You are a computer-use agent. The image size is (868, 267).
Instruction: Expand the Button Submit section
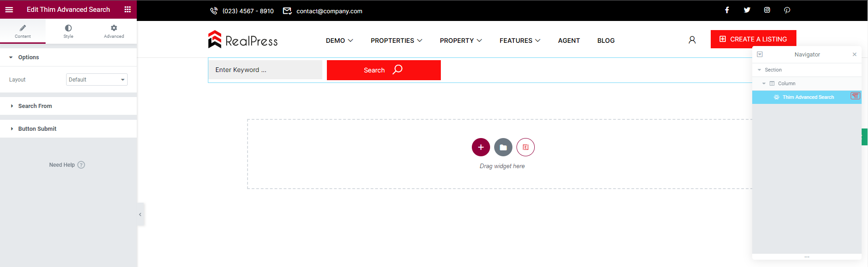68,129
